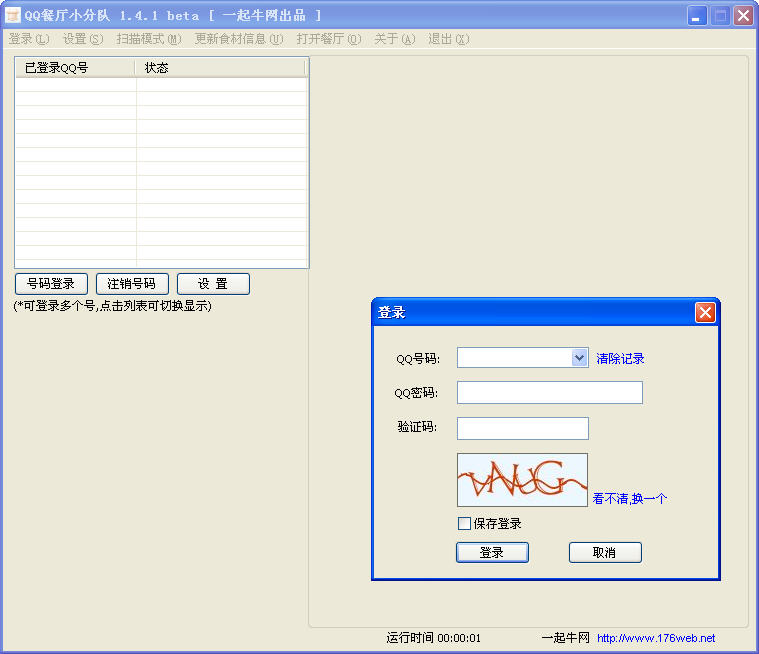Close the 登录 dialog with the X
Image resolution: width=759 pixels, height=654 pixels.
coord(705,312)
